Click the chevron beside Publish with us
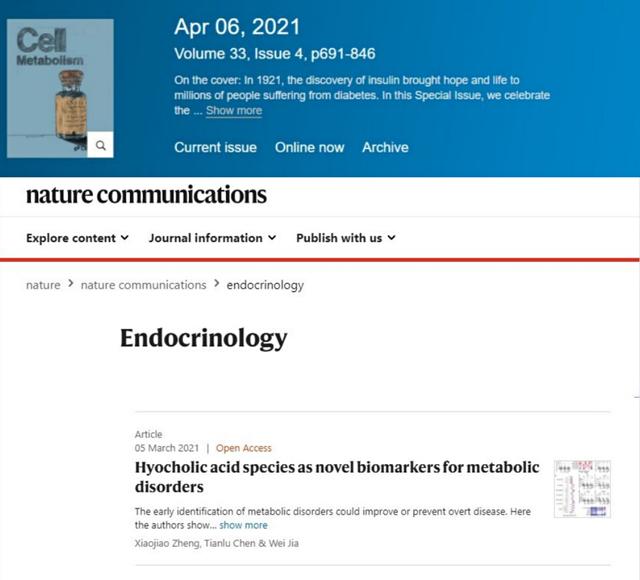The image size is (640, 580). (x=391, y=238)
